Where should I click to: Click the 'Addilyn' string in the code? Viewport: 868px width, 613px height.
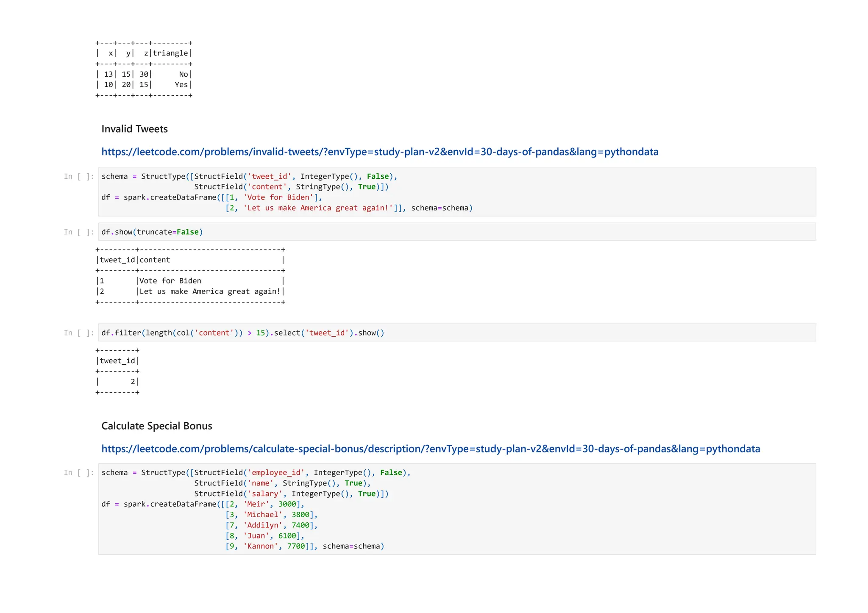(x=263, y=525)
